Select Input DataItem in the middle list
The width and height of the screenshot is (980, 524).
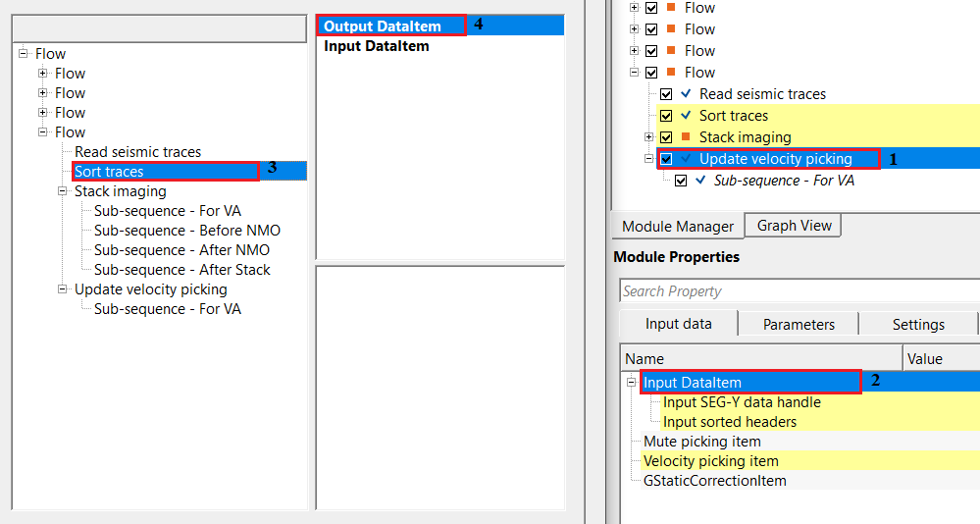pyautogui.click(x=377, y=46)
